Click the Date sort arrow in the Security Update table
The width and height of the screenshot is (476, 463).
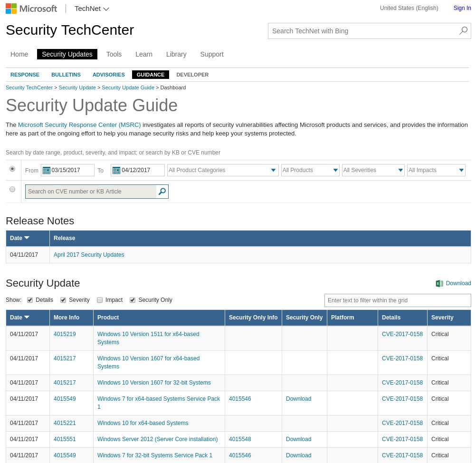[27, 317]
